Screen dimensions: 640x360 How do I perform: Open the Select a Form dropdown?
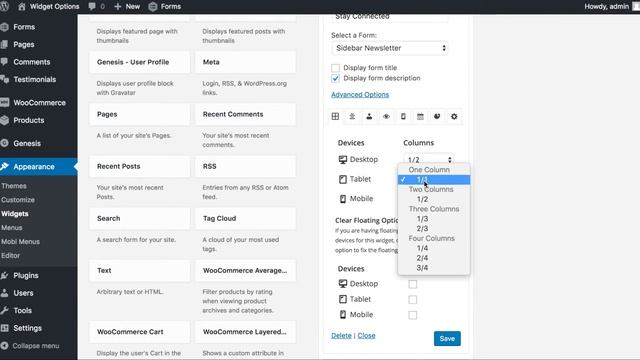coord(390,48)
